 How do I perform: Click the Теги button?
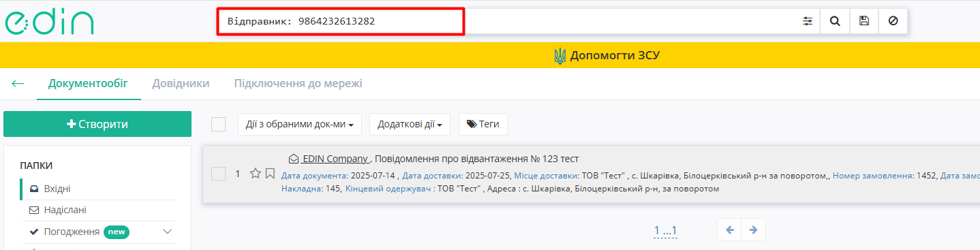(x=483, y=125)
